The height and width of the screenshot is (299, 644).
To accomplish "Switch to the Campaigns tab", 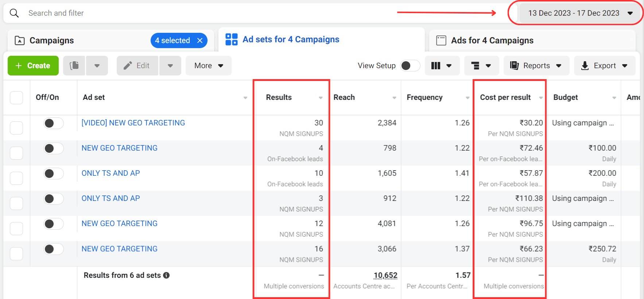I will coord(52,40).
